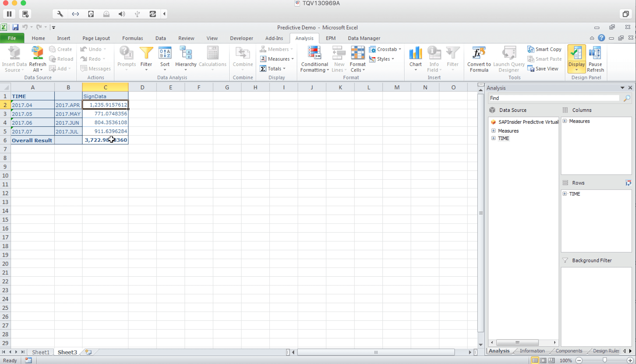Select cell with Overall Result label
Screen dimensions: 636x364
pos(33,140)
